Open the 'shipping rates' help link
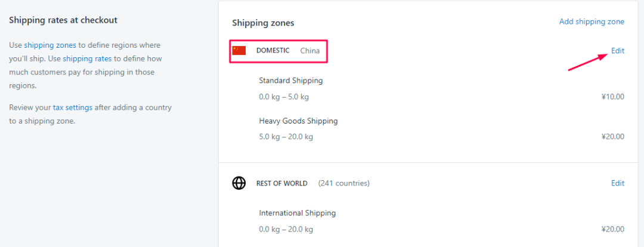Image resolution: width=644 pixels, height=247 pixels. 87,59
